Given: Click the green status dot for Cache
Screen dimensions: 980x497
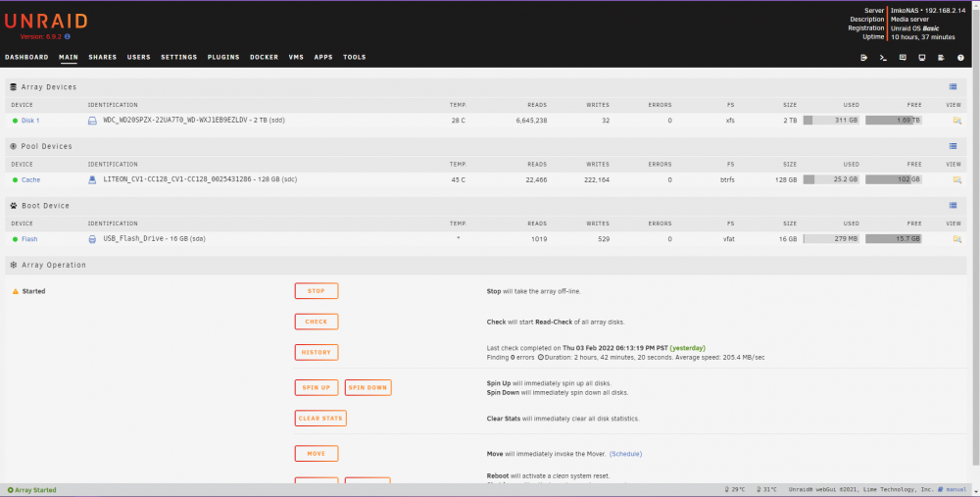Looking at the screenshot, I should tap(15, 180).
